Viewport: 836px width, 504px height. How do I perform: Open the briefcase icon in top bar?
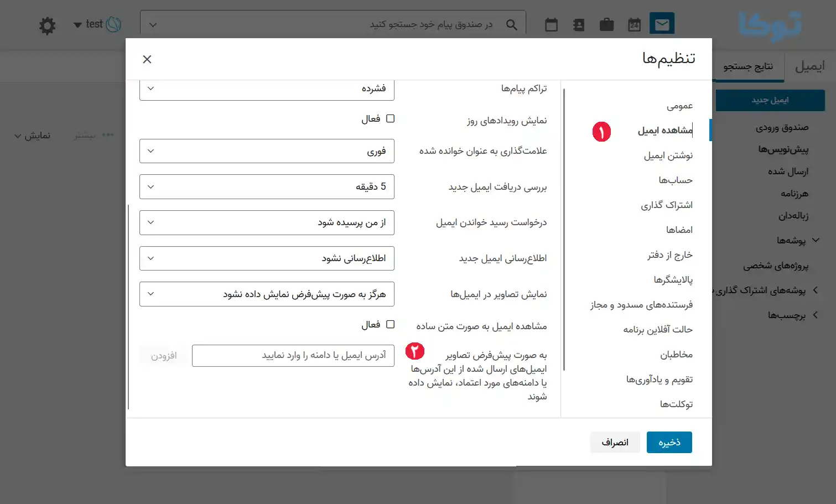[606, 25]
